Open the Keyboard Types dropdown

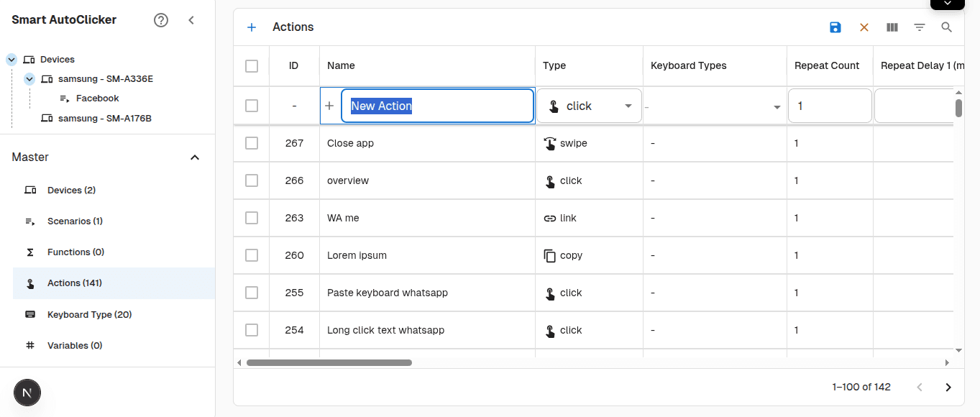click(x=777, y=105)
